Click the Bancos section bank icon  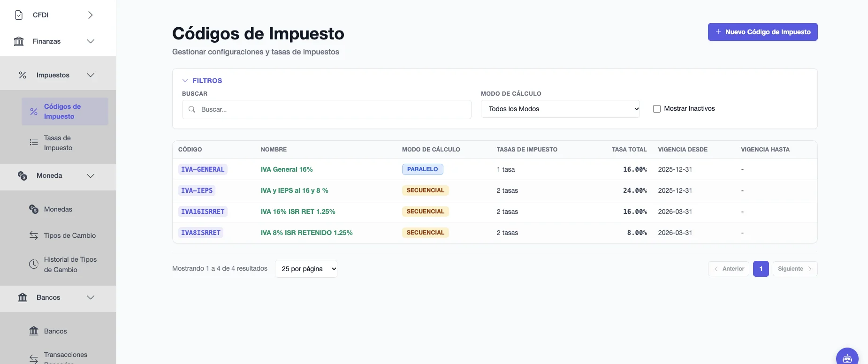coord(23,297)
